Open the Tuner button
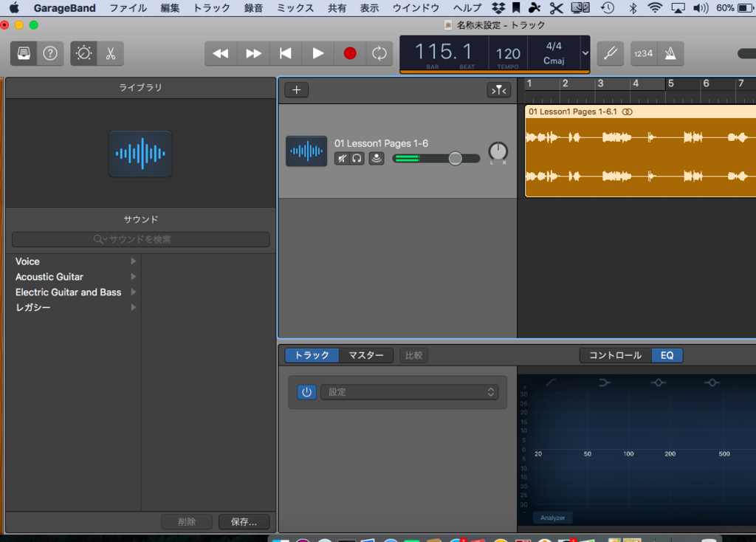 611,53
